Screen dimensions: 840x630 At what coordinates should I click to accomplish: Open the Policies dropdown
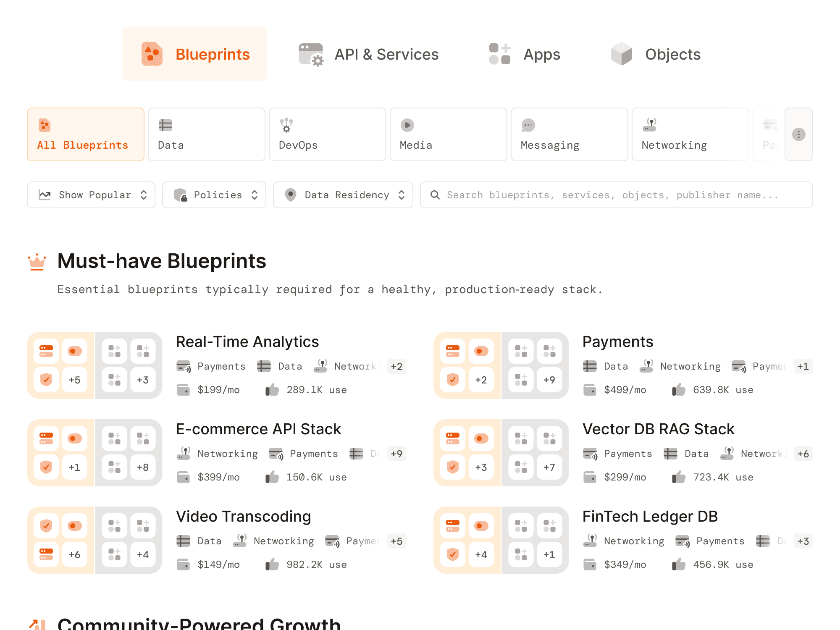tap(214, 194)
